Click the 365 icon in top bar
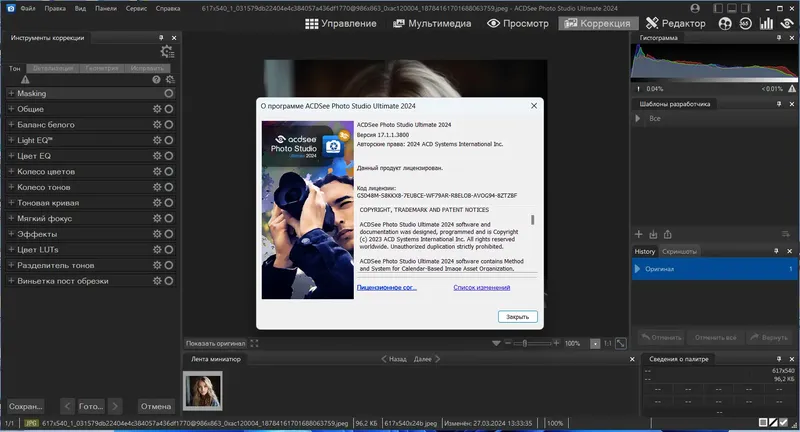 point(745,23)
